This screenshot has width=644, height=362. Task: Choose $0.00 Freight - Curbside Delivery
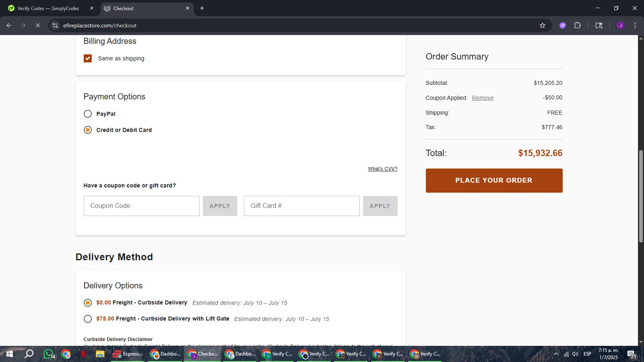[88, 303]
